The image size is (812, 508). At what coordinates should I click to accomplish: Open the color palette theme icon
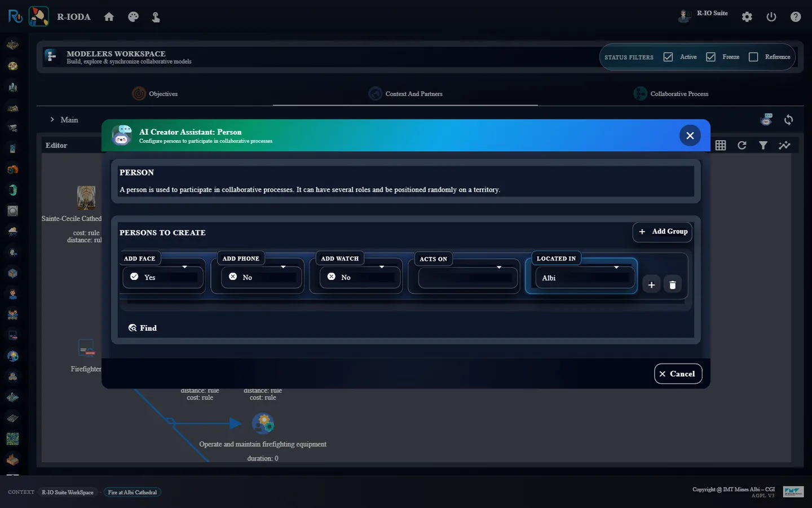coord(133,17)
